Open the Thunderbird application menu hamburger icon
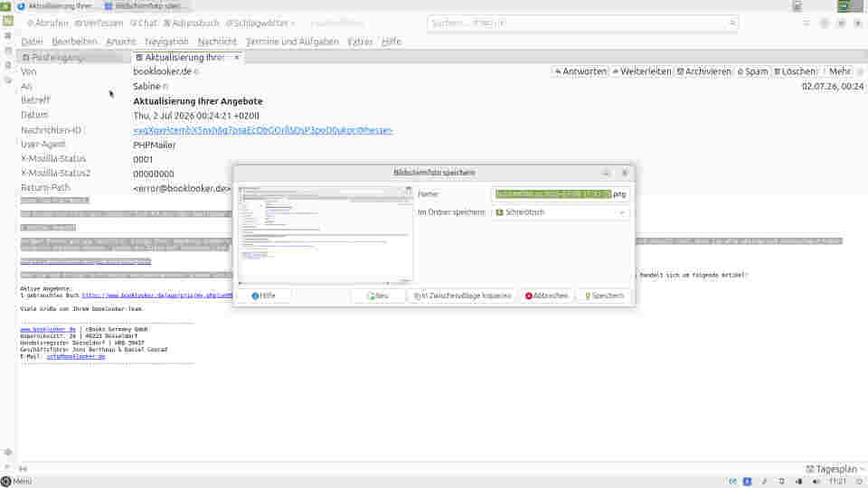Screen dimensions: 868x488 tap(807, 23)
